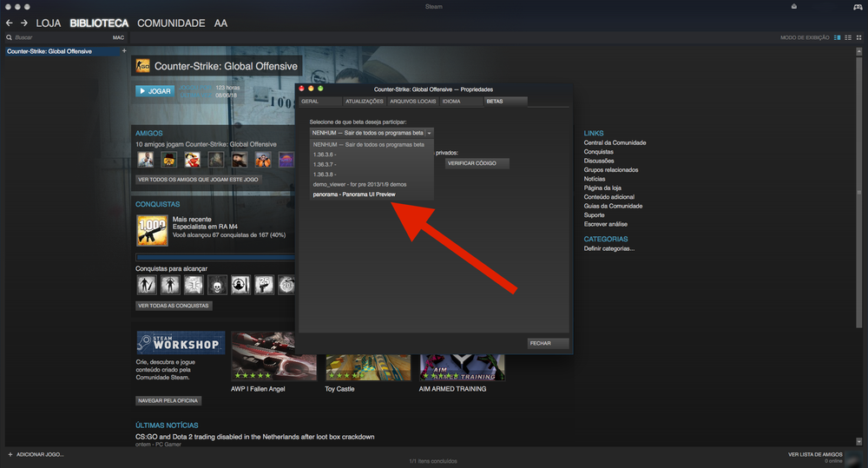The image size is (868, 468).
Task: Open Discussões link
Action: coord(598,161)
